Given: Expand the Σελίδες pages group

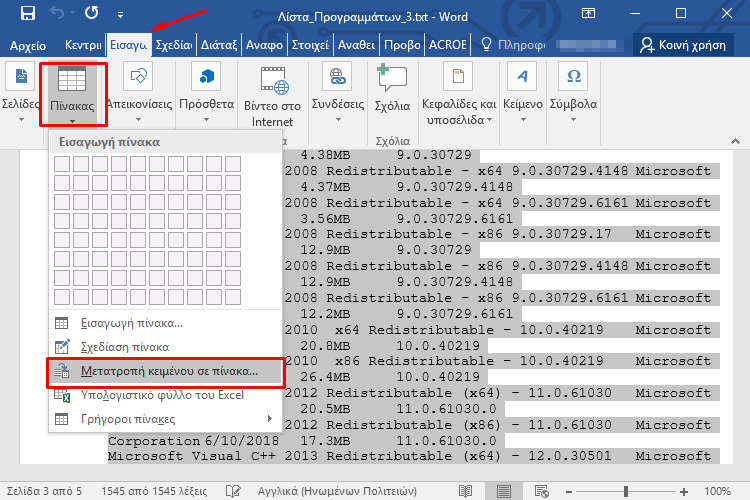Looking at the screenshot, I should point(21,93).
